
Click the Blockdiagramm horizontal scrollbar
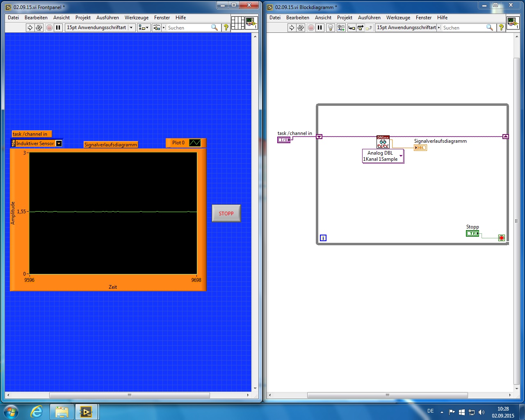point(388,395)
